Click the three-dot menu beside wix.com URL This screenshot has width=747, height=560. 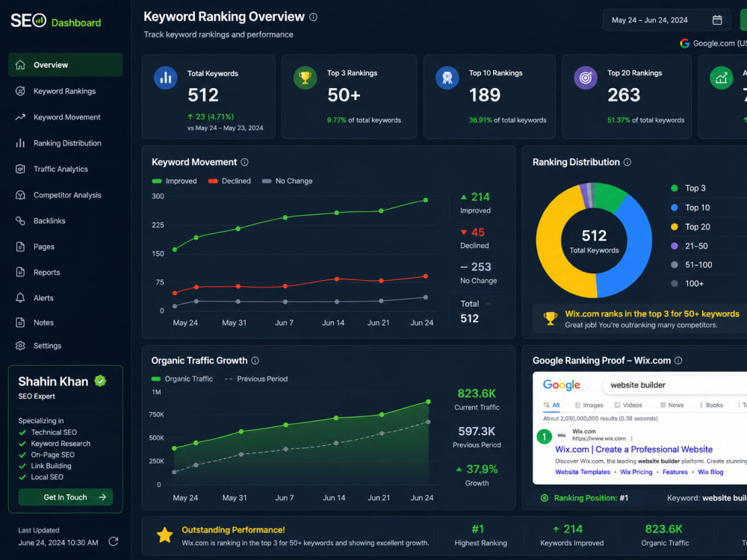[x=632, y=438]
